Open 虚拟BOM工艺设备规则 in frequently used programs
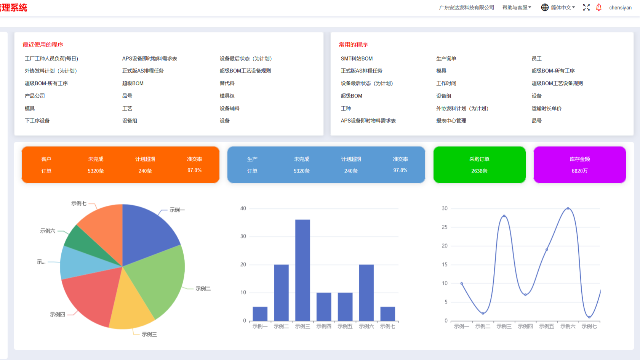The image size is (640, 360). point(557,83)
